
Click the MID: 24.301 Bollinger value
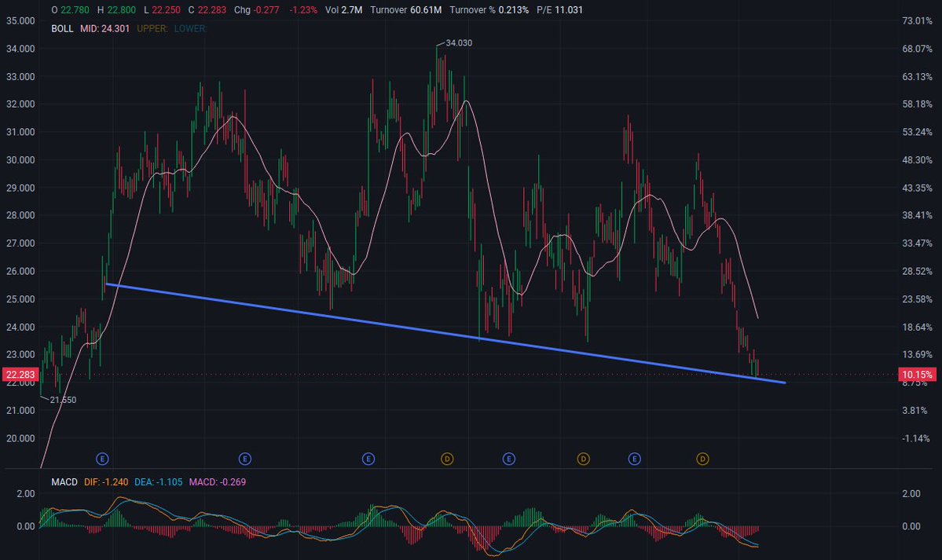coord(104,28)
